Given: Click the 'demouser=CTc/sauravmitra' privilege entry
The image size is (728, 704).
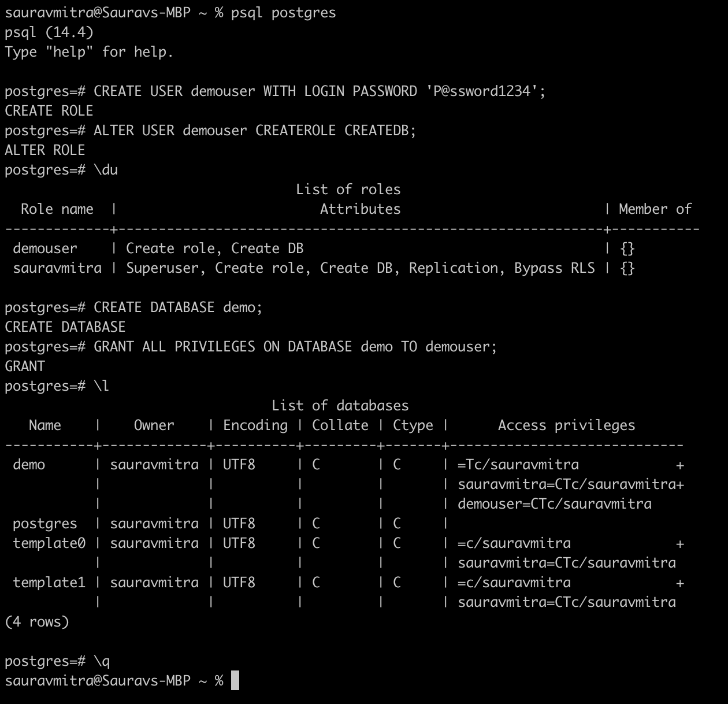Looking at the screenshot, I should point(554,504).
